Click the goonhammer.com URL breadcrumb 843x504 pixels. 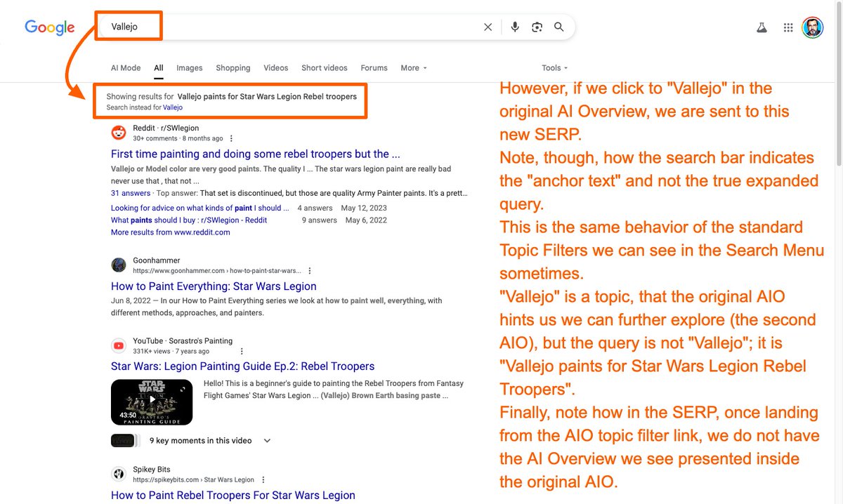click(x=217, y=270)
